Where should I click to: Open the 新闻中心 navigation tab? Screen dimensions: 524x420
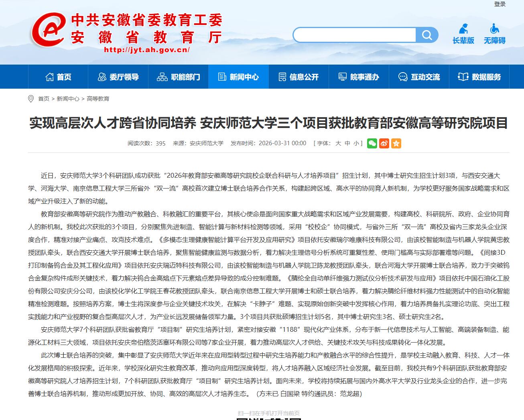[x=238, y=77]
